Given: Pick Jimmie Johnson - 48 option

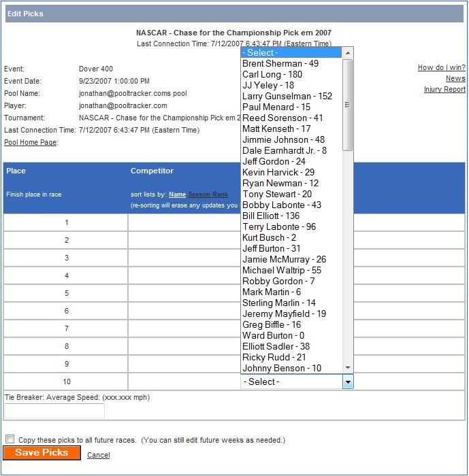Looking at the screenshot, I should (x=291, y=139).
